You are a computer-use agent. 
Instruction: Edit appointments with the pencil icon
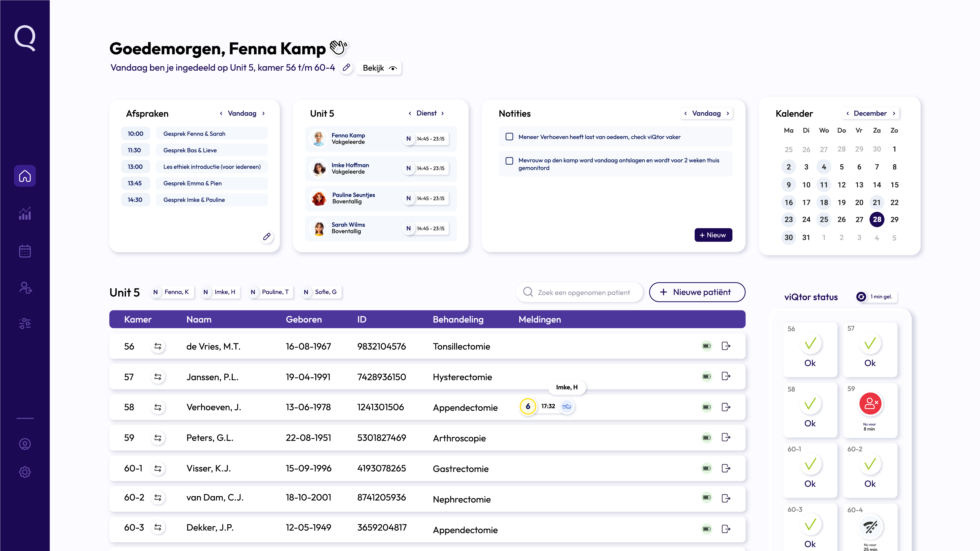tap(267, 237)
